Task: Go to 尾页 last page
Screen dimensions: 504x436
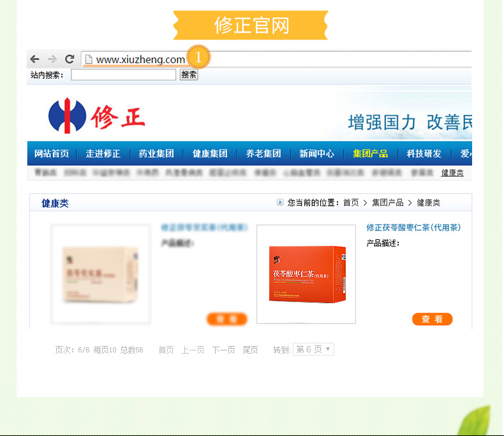Action: (250, 350)
